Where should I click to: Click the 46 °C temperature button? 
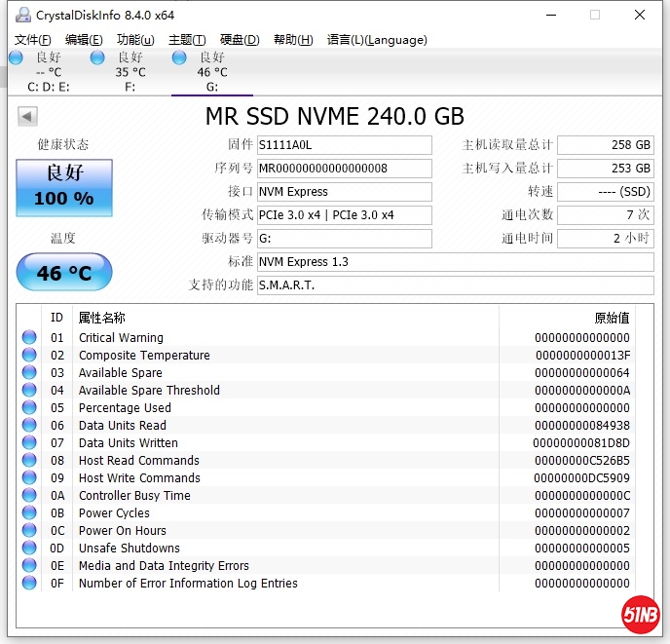[x=64, y=273]
